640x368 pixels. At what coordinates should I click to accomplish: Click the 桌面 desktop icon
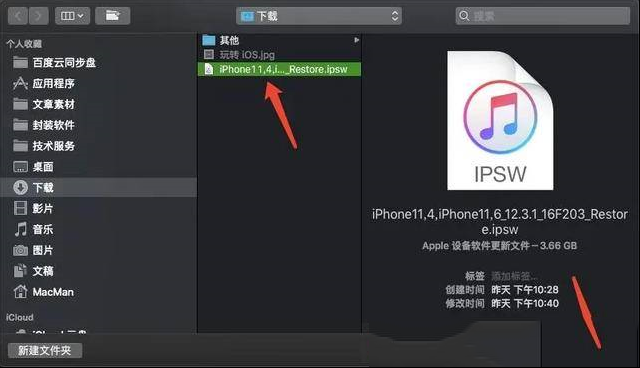pos(20,166)
